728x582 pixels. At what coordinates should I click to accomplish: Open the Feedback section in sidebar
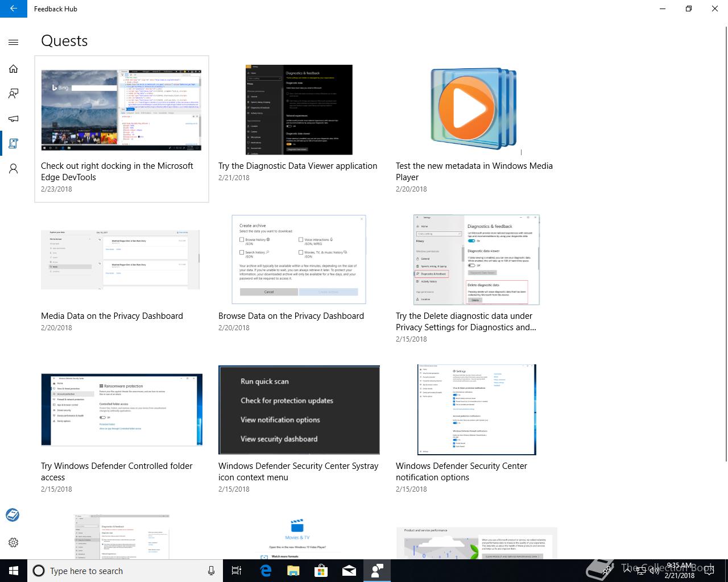click(x=14, y=94)
